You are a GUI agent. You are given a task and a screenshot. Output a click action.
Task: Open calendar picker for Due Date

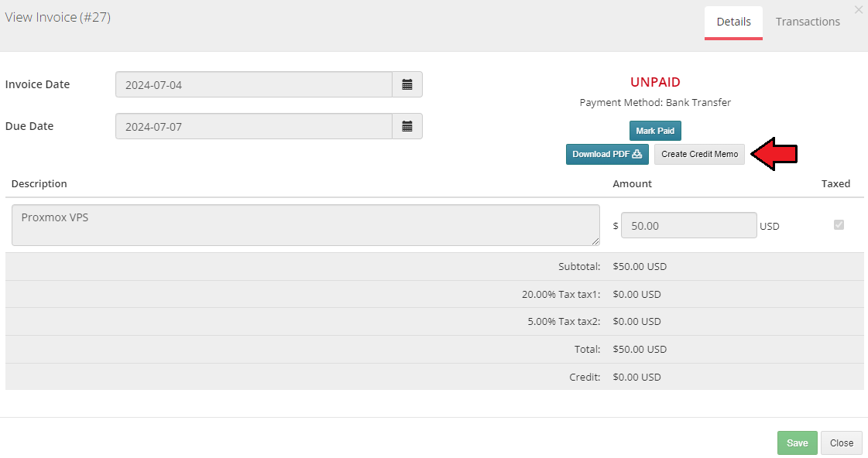(x=407, y=127)
